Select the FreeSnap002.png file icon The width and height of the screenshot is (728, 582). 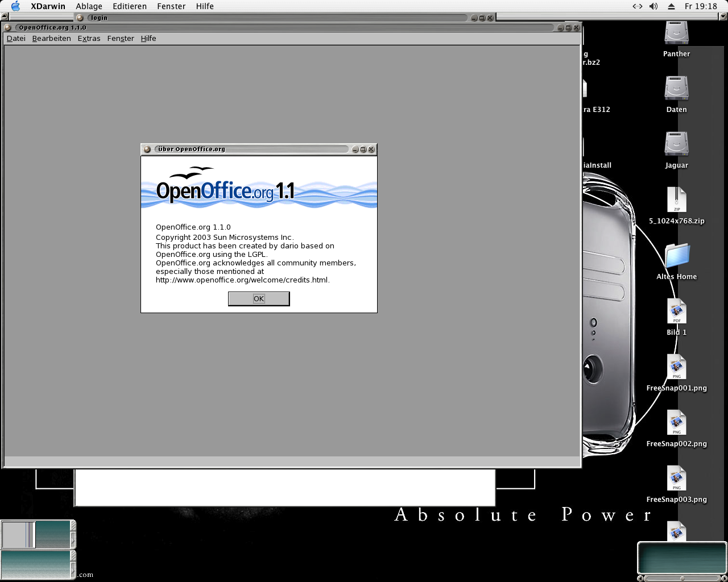676,423
